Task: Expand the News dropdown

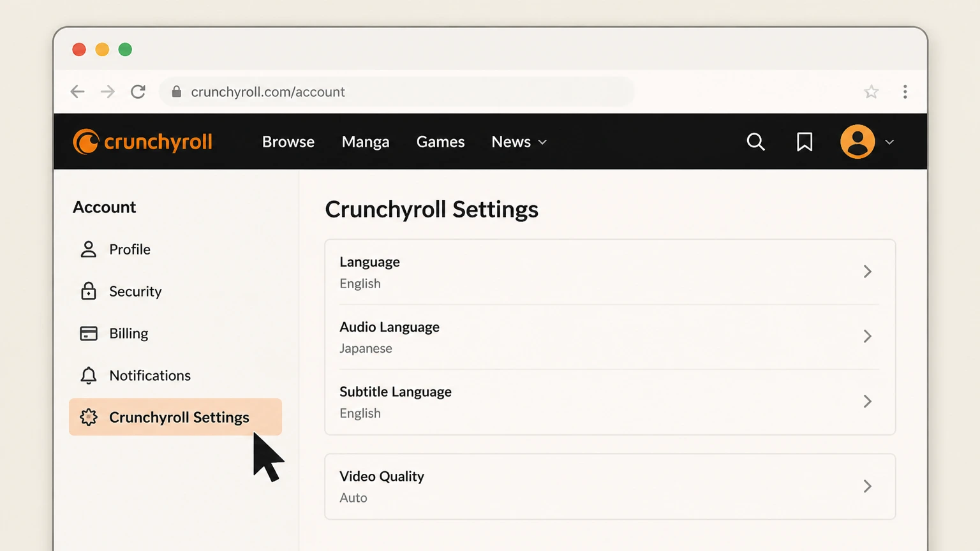Action: pos(519,142)
